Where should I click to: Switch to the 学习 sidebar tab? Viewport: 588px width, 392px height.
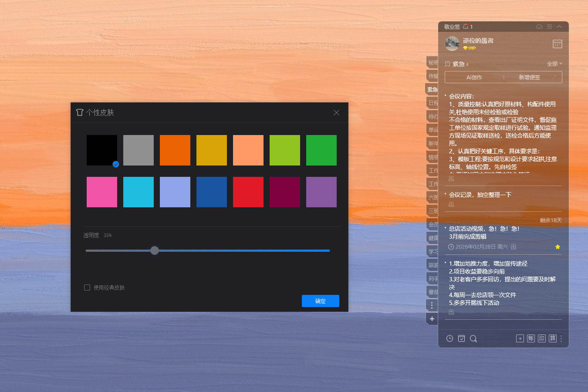click(433, 251)
